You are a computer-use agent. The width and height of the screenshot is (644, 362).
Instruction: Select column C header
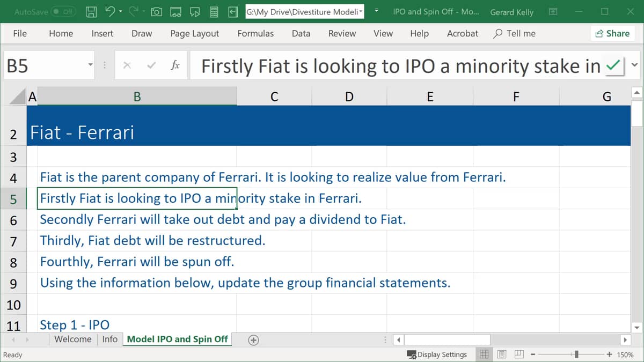pos(274,97)
